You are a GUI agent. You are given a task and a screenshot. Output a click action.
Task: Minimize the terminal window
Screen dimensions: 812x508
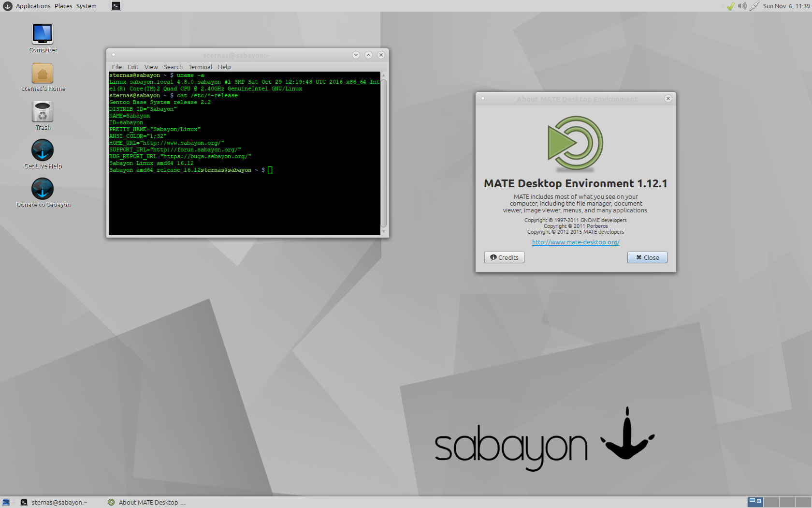point(356,55)
